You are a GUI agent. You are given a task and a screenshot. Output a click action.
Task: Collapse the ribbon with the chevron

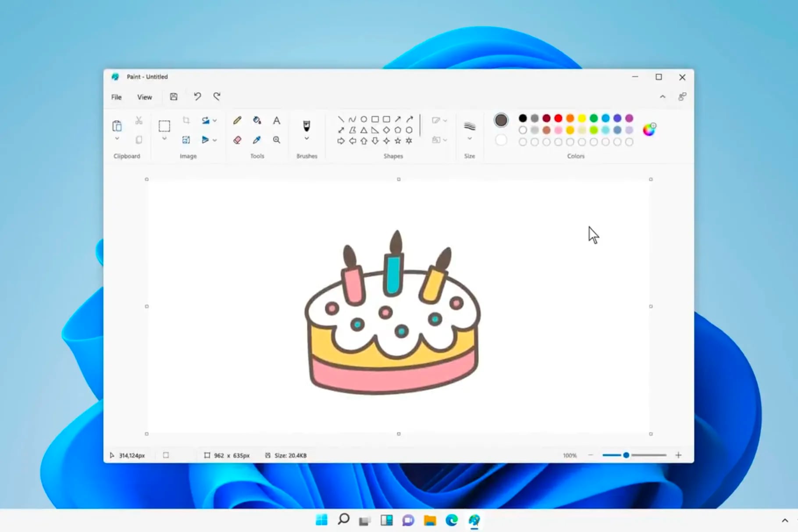point(663,96)
